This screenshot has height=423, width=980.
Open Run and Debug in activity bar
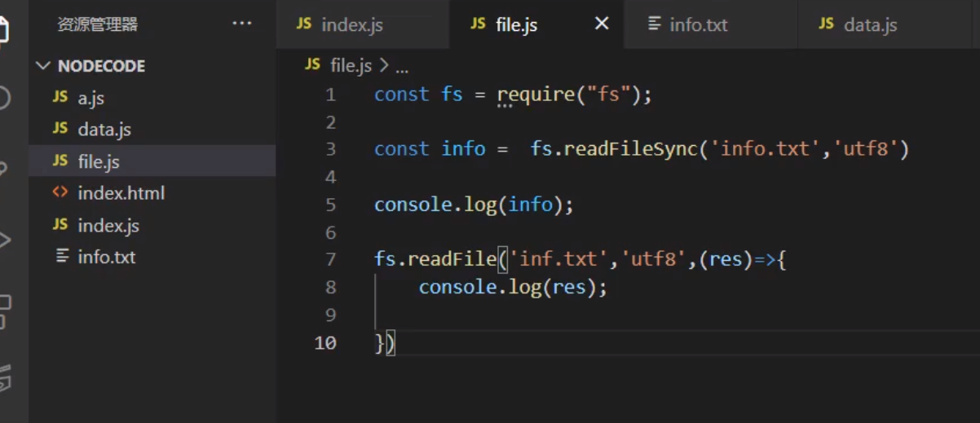[4, 240]
